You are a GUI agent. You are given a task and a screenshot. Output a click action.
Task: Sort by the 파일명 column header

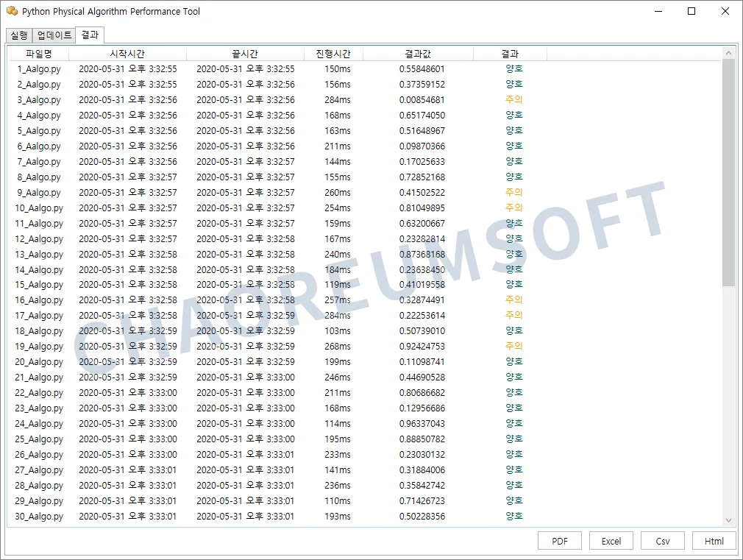click(x=39, y=54)
